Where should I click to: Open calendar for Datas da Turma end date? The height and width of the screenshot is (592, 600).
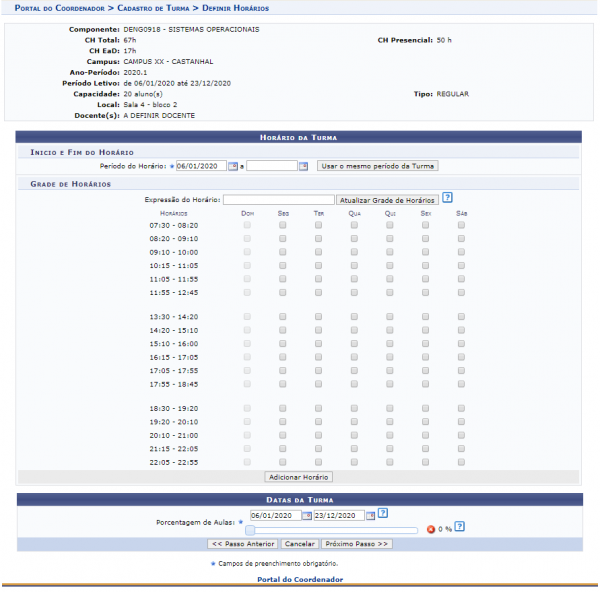(370, 516)
